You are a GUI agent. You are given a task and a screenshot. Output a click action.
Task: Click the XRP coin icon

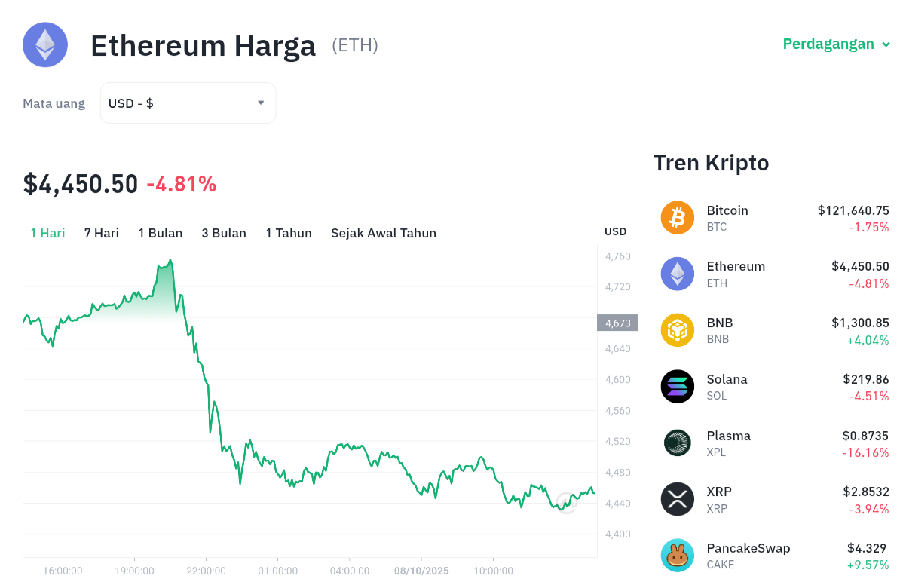677,499
